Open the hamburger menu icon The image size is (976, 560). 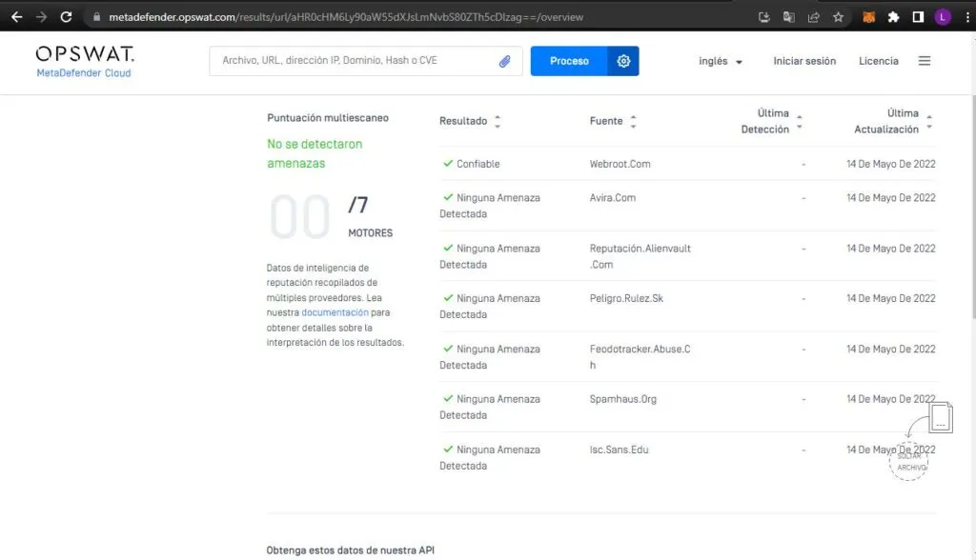(924, 60)
